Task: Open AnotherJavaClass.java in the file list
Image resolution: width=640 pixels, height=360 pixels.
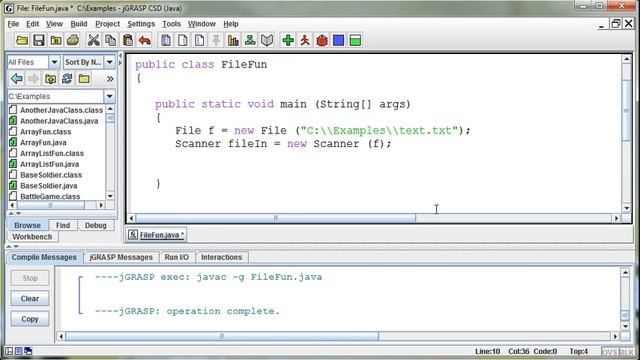Action: [59, 121]
